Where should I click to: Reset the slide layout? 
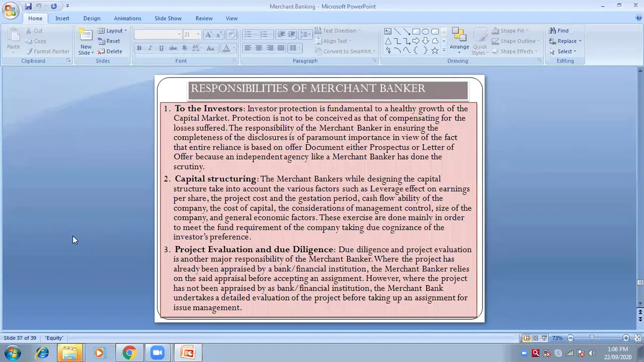[x=109, y=41]
